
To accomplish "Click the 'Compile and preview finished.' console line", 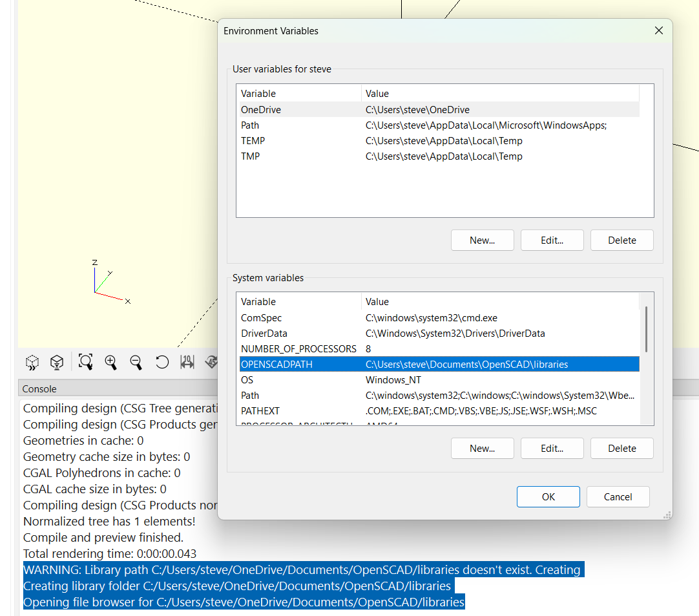I will (x=103, y=538).
